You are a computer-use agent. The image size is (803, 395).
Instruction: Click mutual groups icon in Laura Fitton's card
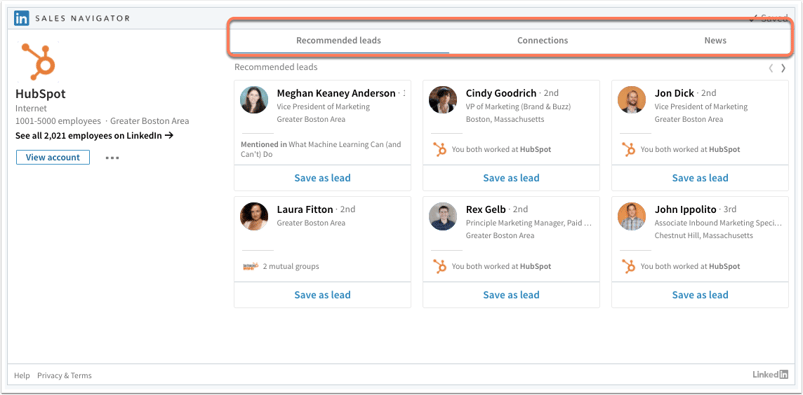[x=250, y=266]
